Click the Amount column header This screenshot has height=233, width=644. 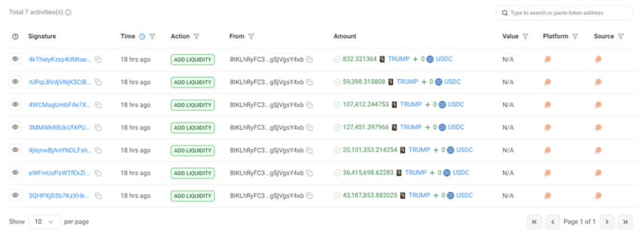345,36
